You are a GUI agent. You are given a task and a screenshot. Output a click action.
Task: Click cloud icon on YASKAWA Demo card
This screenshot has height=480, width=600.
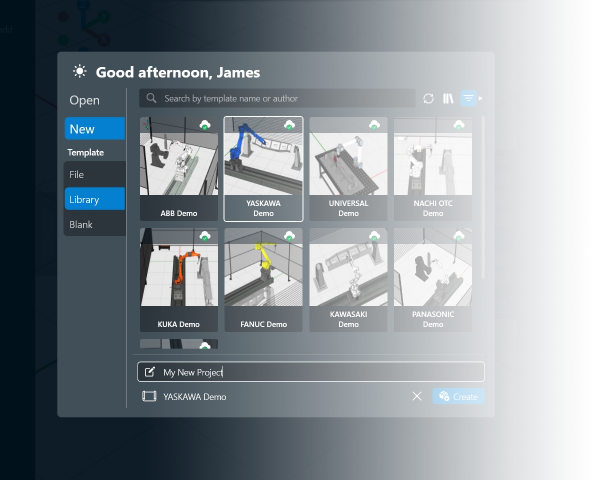pos(290,125)
